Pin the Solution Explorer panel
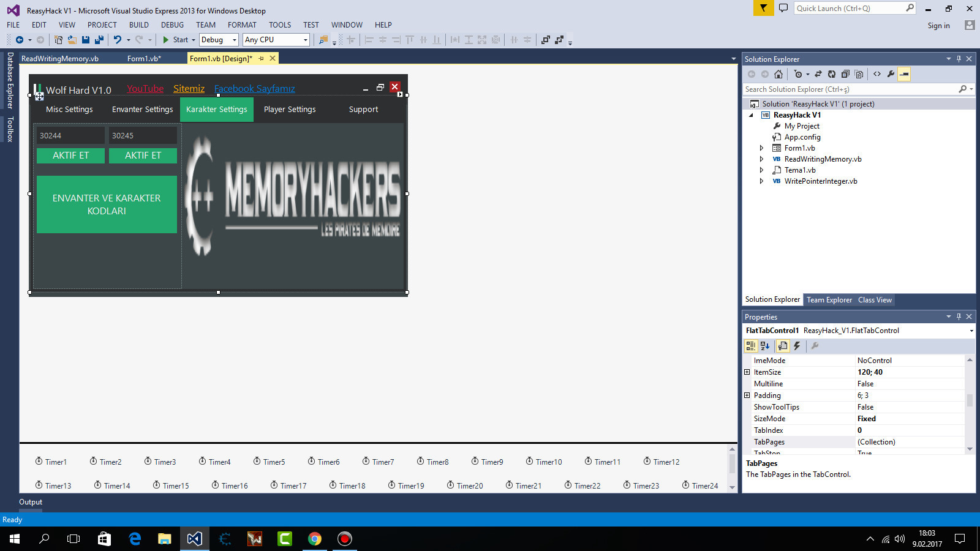The height and width of the screenshot is (551, 980). point(959,59)
